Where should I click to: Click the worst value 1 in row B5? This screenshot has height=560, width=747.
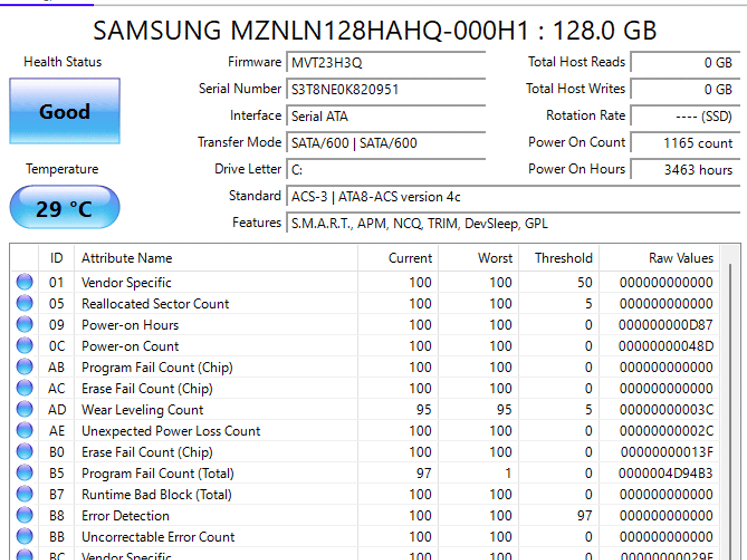[x=508, y=473]
